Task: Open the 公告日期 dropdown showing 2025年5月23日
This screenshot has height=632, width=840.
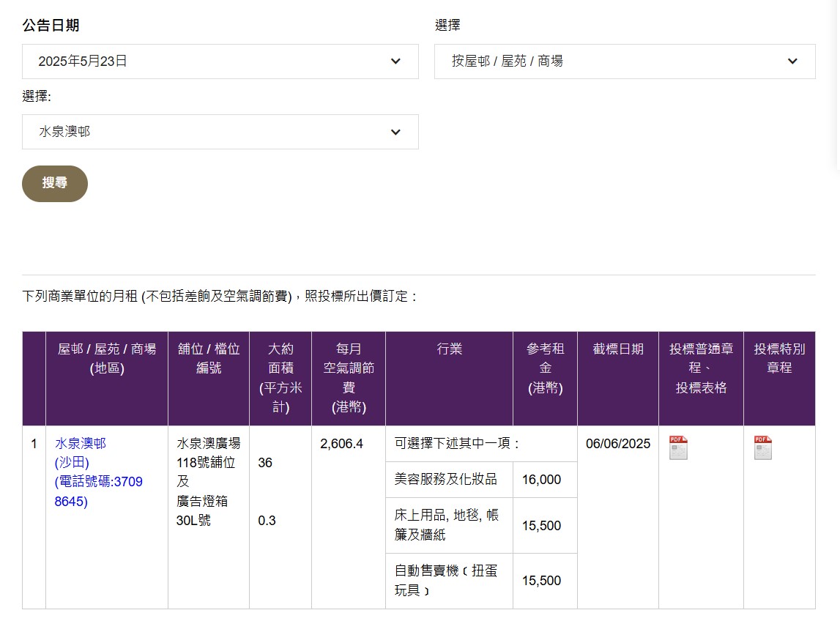Action: 220,62
